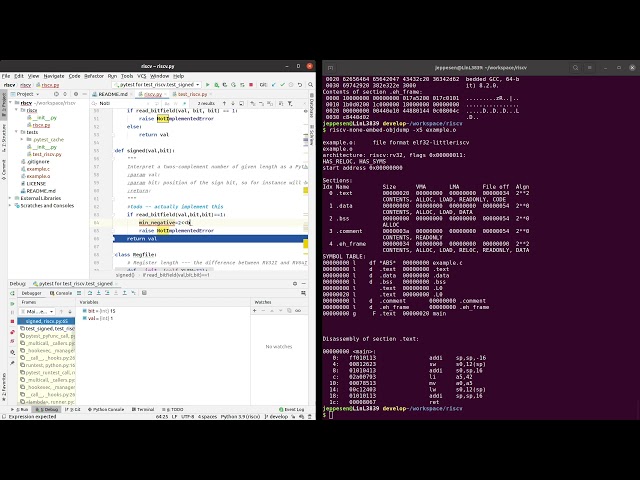Click next occurrence down arrow in find bar
The width and height of the screenshot is (640, 480).
pyautogui.click(x=233, y=104)
